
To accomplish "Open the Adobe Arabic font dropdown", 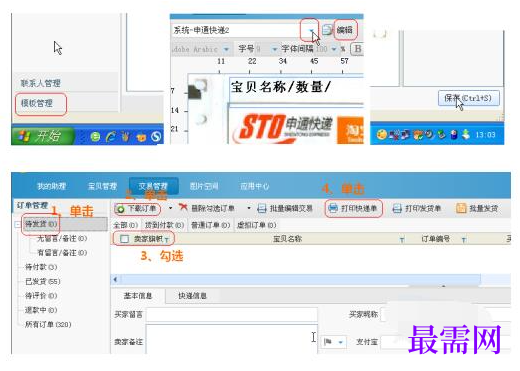I will [x=226, y=49].
